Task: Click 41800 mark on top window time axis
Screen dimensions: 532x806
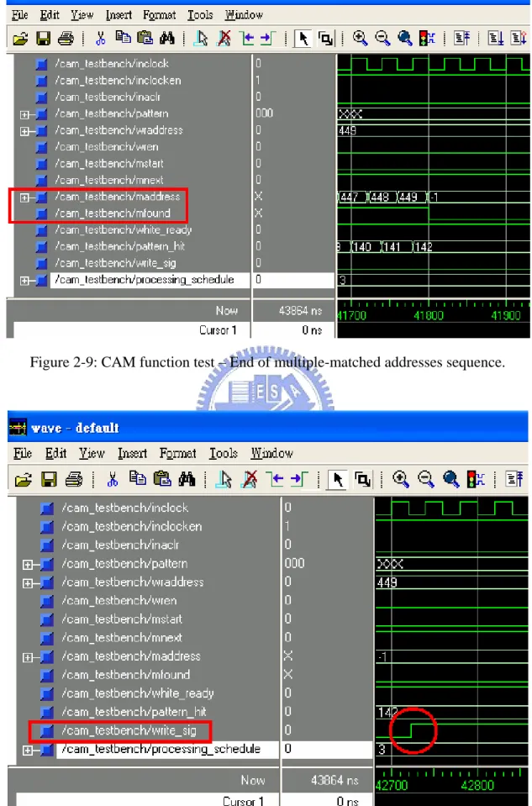Action: tap(428, 316)
